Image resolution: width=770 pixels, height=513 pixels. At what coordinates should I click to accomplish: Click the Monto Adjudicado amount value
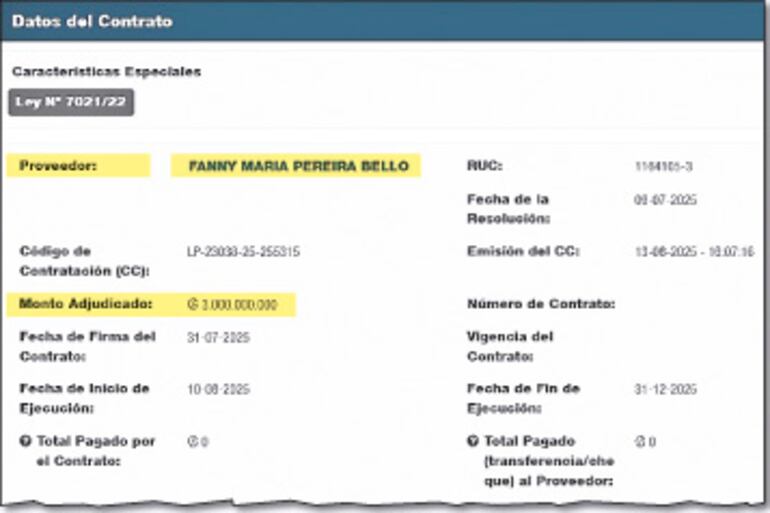pos(234,304)
